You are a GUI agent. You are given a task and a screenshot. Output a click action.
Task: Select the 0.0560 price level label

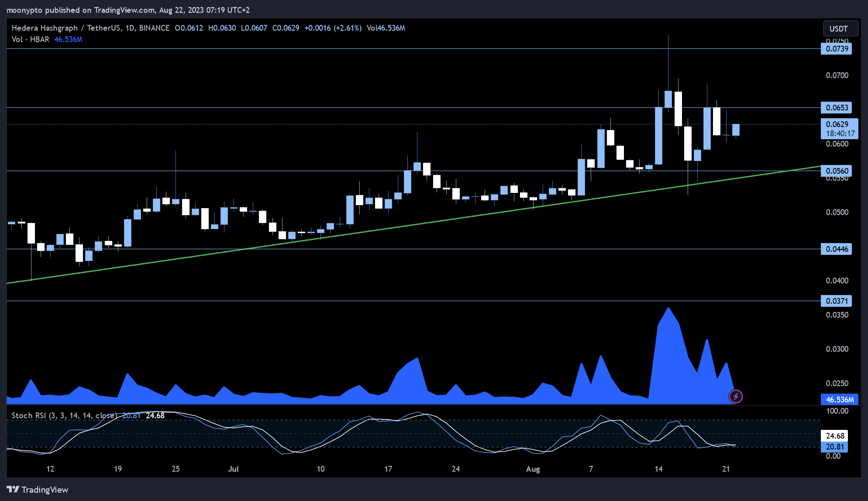(x=837, y=171)
